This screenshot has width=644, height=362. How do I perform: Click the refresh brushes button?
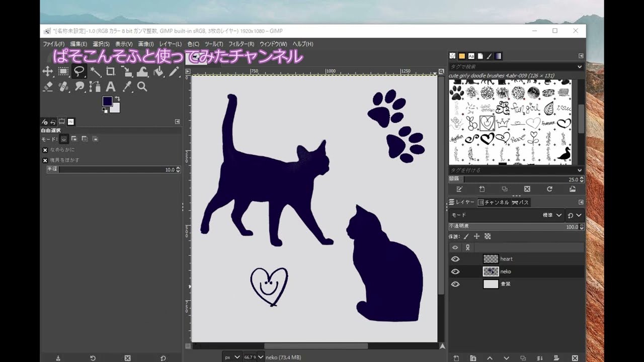(549, 189)
